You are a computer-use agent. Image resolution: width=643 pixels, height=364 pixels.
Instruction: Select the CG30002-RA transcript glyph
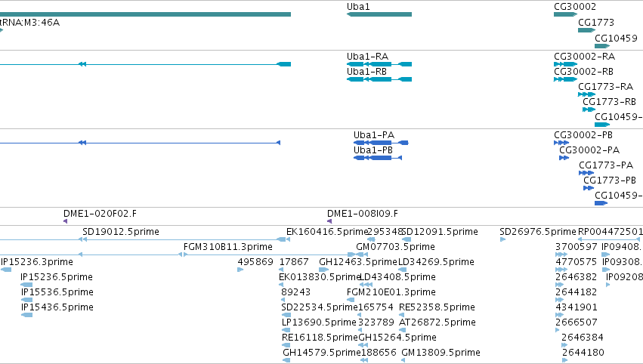click(x=565, y=64)
